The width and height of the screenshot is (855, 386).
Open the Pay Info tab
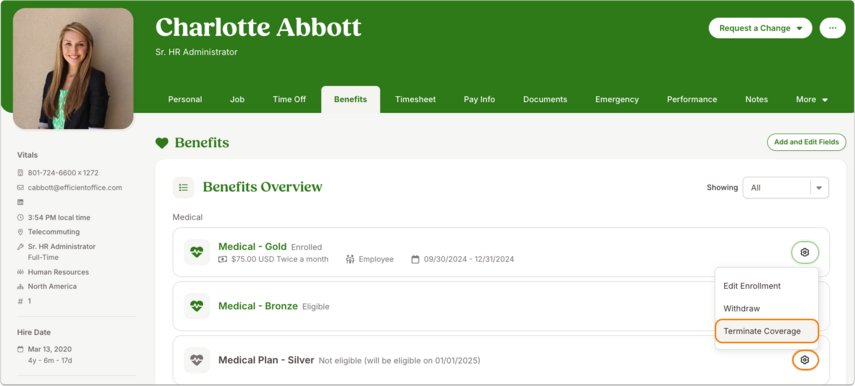tap(479, 99)
